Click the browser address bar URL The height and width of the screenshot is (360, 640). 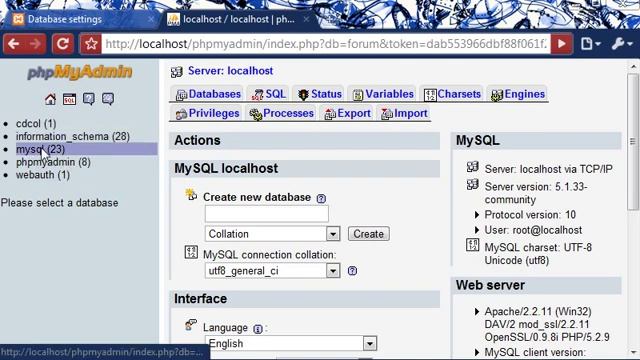[326, 44]
